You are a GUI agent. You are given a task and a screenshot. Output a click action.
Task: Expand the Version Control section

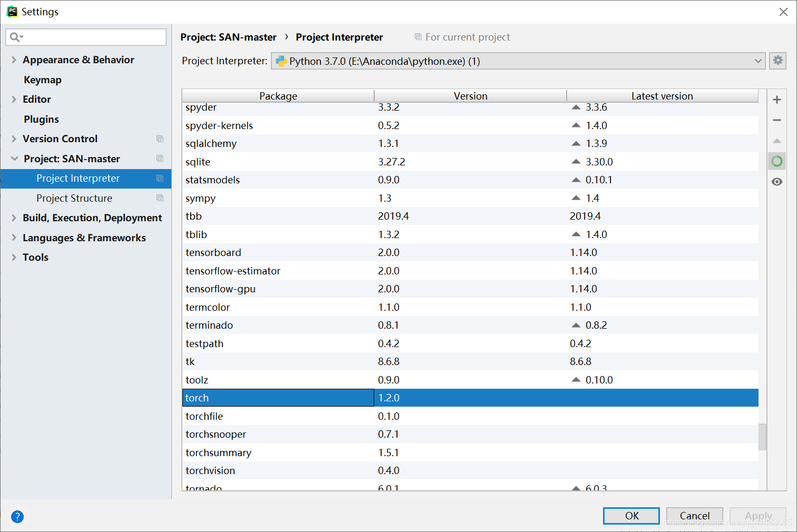[x=14, y=139]
